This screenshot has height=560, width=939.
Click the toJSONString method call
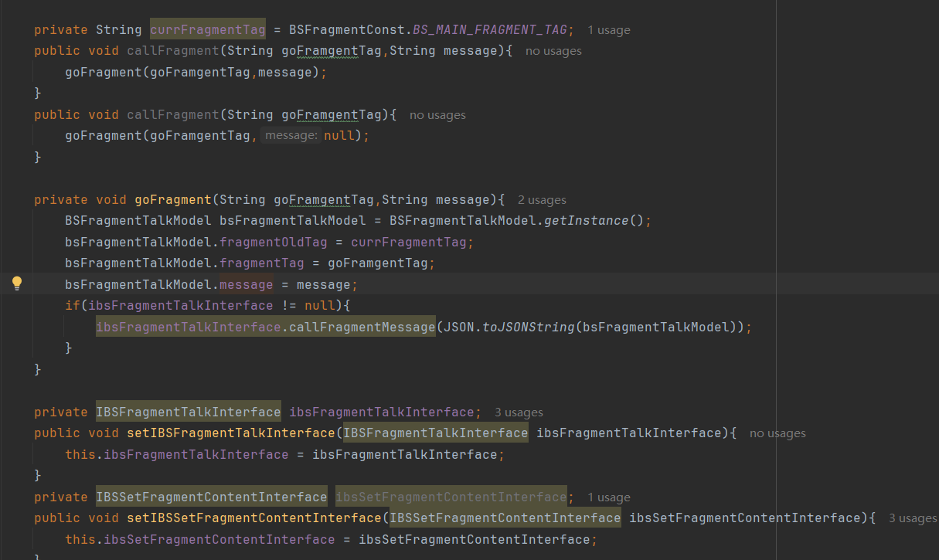pyautogui.click(x=529, y=328)
